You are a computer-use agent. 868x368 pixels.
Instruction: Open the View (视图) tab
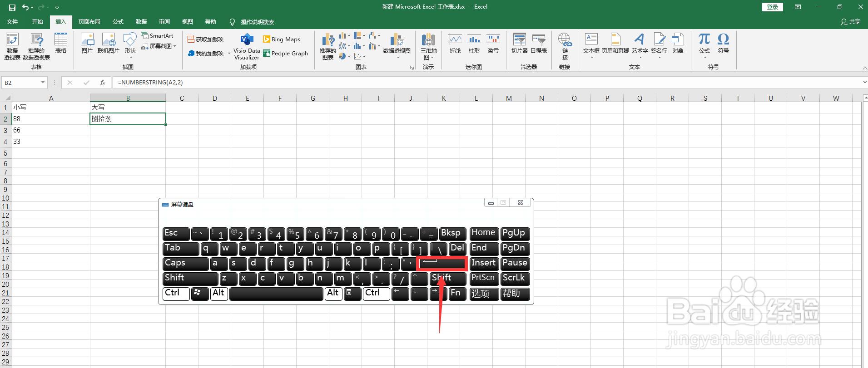188,22
